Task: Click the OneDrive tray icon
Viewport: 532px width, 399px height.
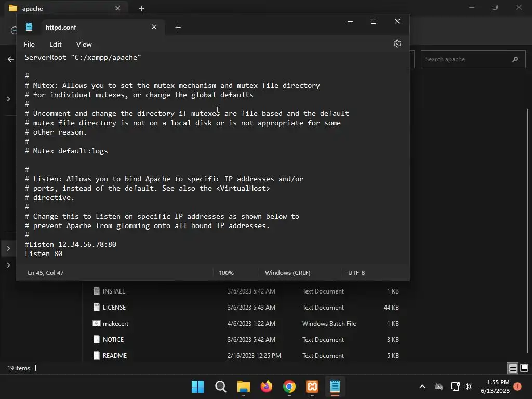Action: point(439,387)
